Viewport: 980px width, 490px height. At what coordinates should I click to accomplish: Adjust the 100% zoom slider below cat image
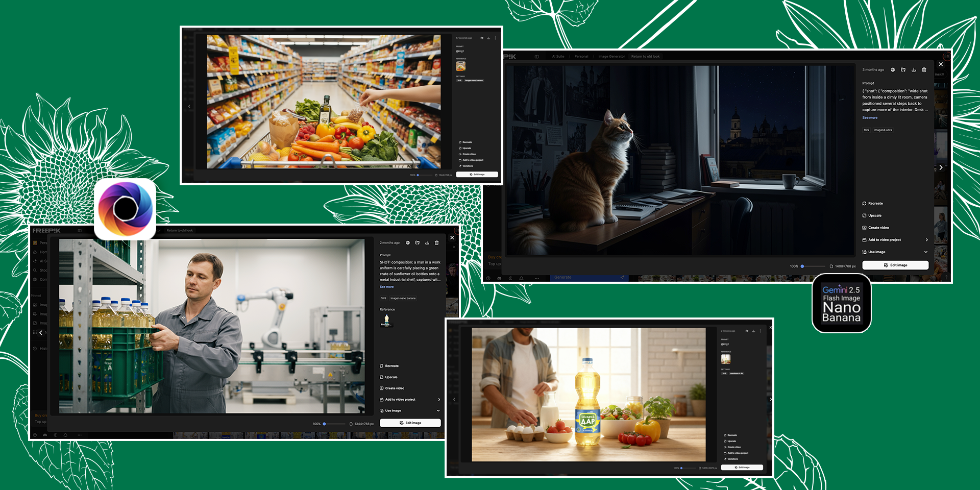coord(802,266)
